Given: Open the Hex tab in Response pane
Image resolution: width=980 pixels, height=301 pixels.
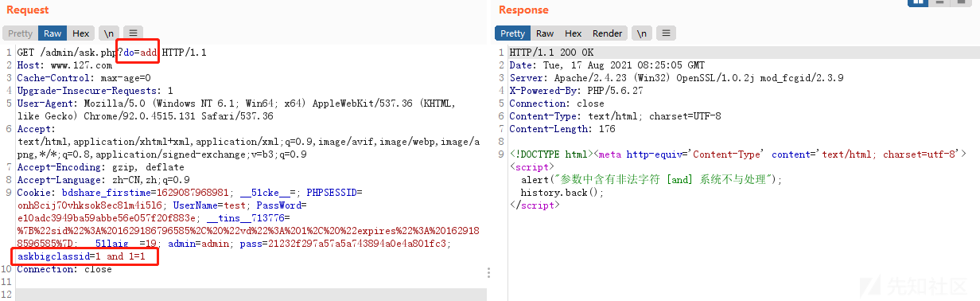Looking at the screenshot, I should click(x=573, y=33).
